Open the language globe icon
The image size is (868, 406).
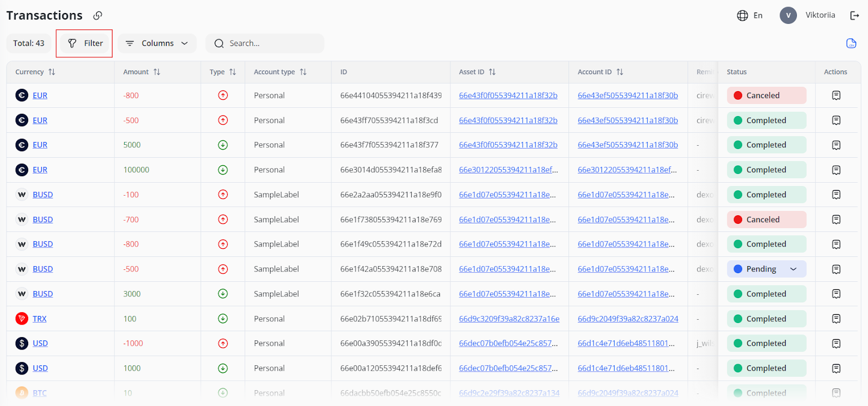tap(743, 15)
